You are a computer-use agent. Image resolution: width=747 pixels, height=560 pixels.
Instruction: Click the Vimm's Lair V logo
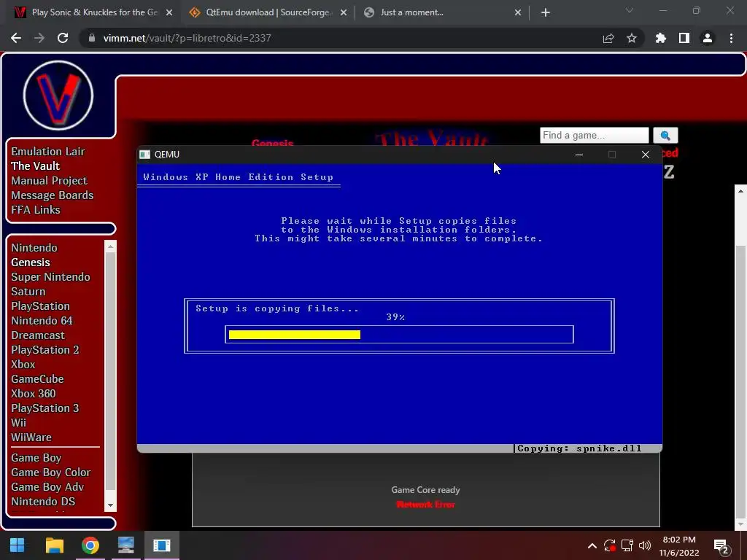coord(58,96)
